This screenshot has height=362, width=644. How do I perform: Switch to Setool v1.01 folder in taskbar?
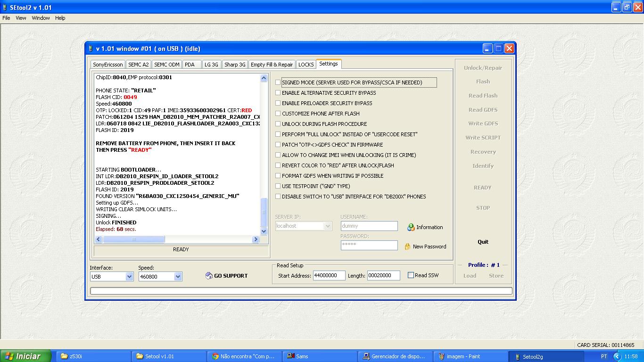click(x=169, y=356)
